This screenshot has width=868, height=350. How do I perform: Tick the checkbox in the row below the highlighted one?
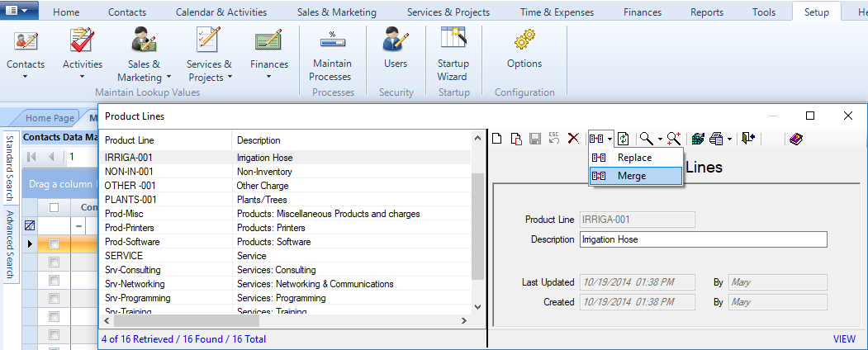click(x=55, y=262)
